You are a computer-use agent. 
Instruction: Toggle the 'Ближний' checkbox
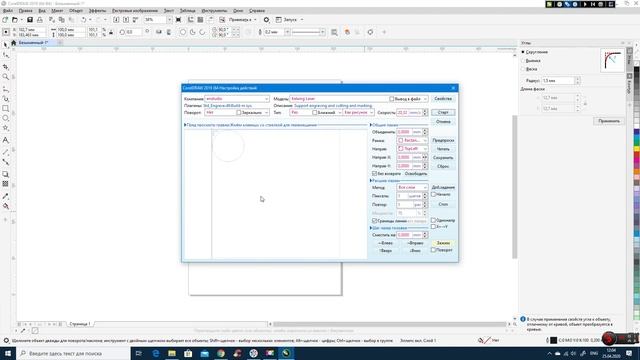coord(315,112)
